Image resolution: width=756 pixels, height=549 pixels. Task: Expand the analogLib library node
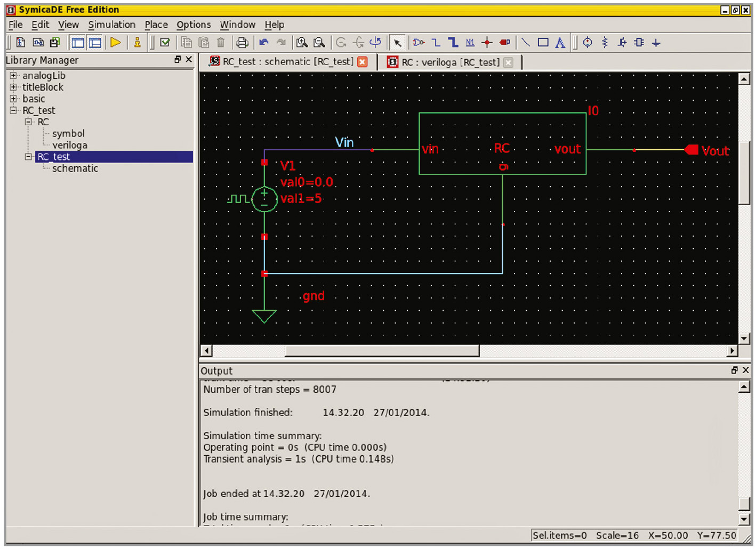coord(13,75)
